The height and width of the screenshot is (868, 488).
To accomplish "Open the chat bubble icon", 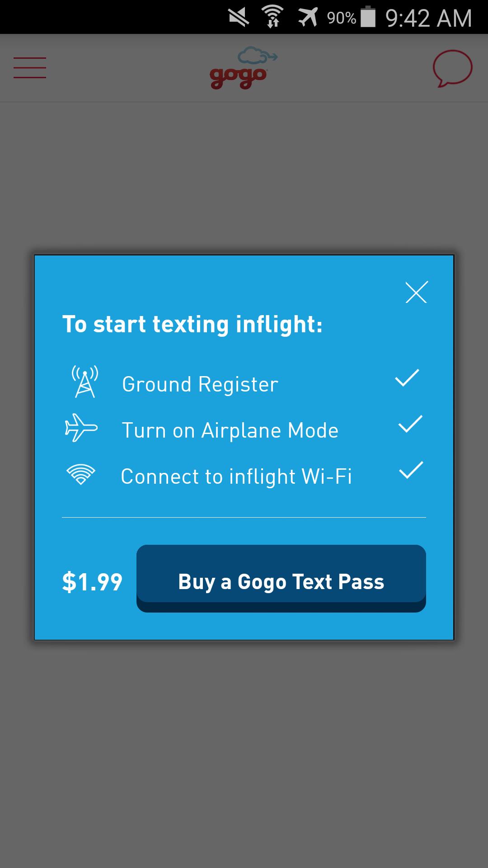I will pyautogui.click(x=452, y=68).
